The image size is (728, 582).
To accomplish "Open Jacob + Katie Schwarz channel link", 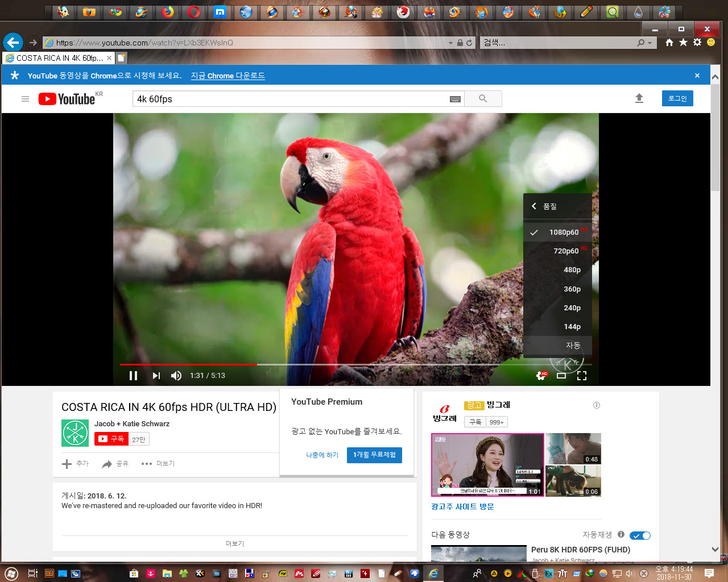I will click(132, 424).
